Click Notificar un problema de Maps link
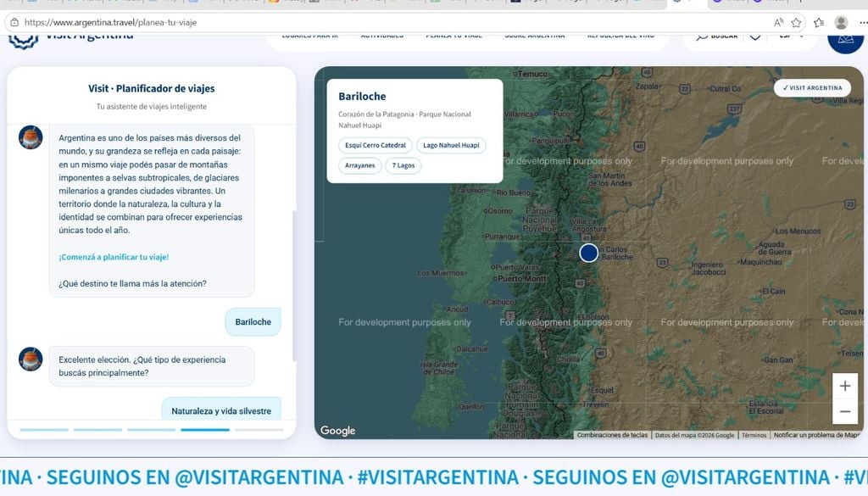 [816, 435]
